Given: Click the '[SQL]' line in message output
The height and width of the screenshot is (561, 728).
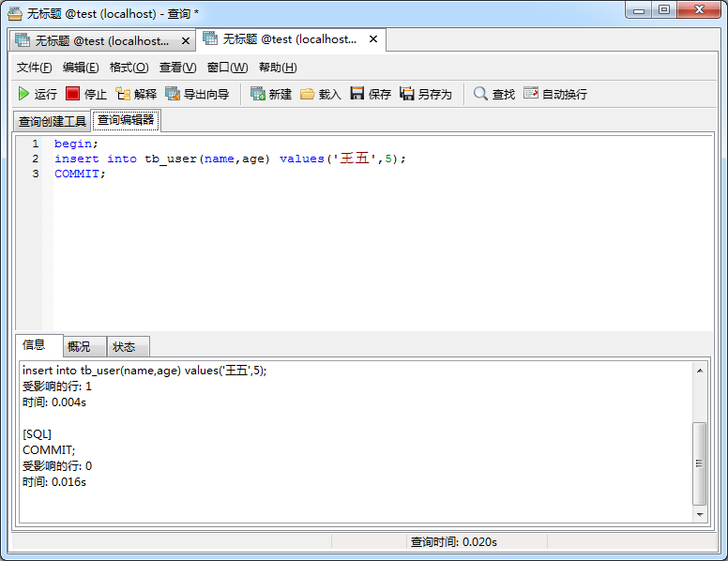Looking at the screenshot, I should coord(38,434).
